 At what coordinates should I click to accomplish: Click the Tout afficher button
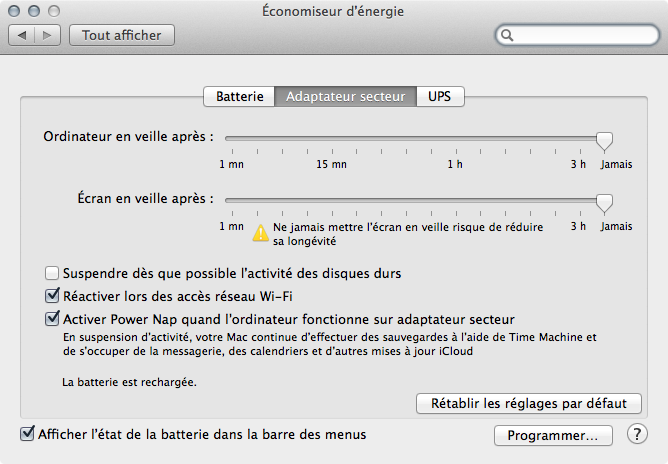point(121,35)
